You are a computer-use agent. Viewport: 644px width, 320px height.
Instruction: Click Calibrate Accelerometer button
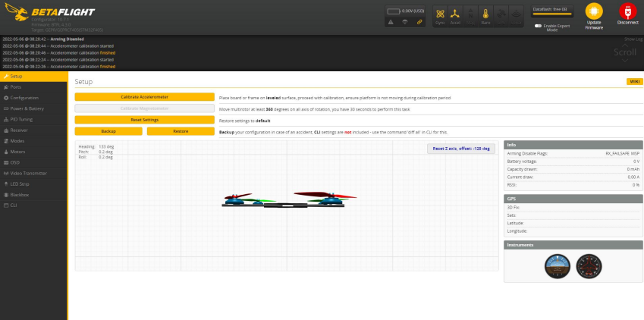[145, 97]
